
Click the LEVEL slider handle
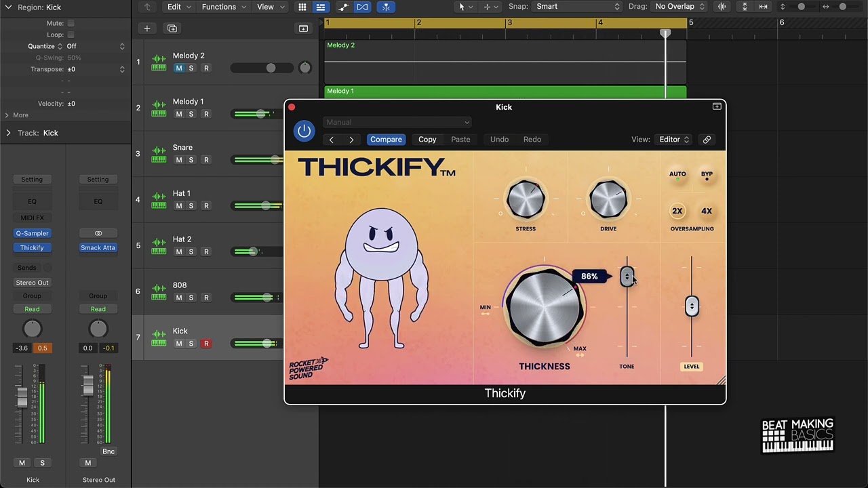pyautogui.click(x=692, y=306)
